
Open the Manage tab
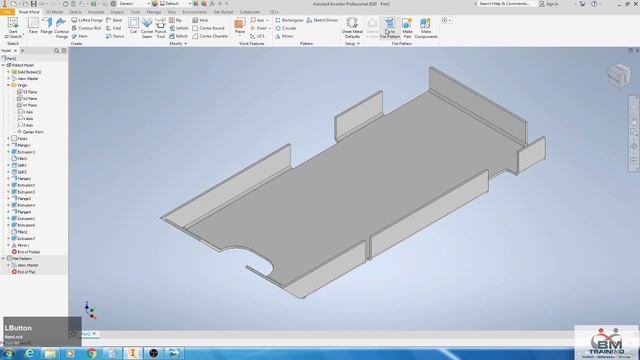(154, 12)
